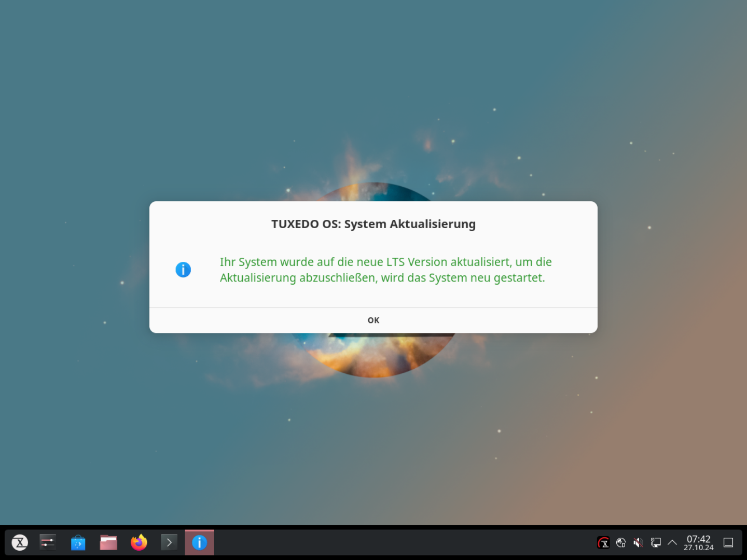Open the disks and devices tray icon
747x560 pixels.
click(x=621, y=542)
